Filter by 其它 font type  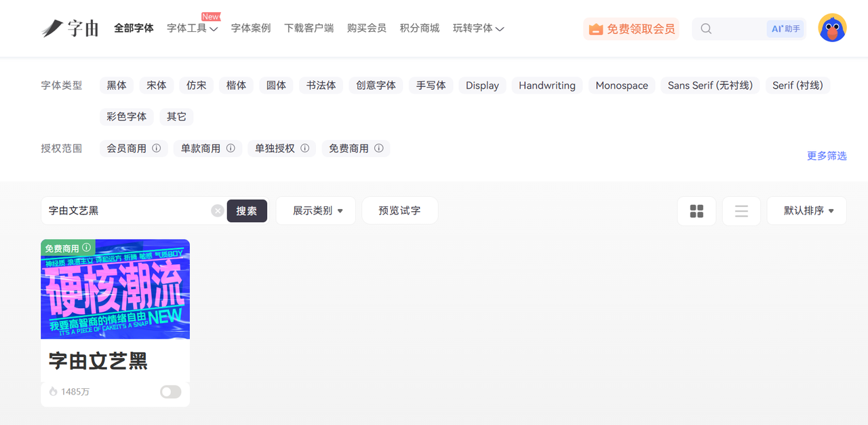click(x=176, y=116)
